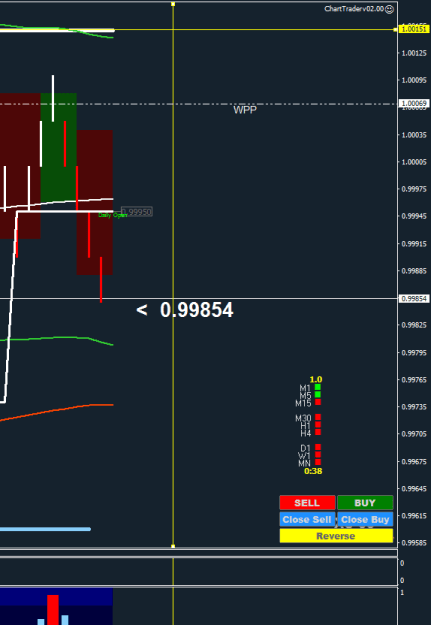
Task: Click the red H4 trend indicator square
Action: pos(318,432)
